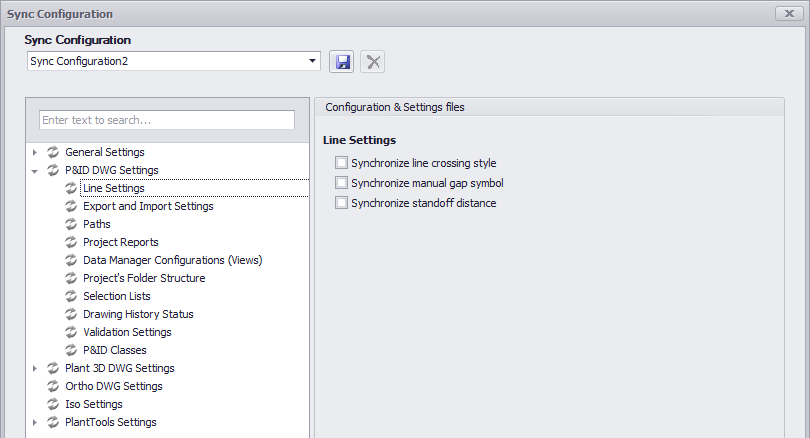
Task: Select Project Reports in the tree
Action: pos(121,242)
